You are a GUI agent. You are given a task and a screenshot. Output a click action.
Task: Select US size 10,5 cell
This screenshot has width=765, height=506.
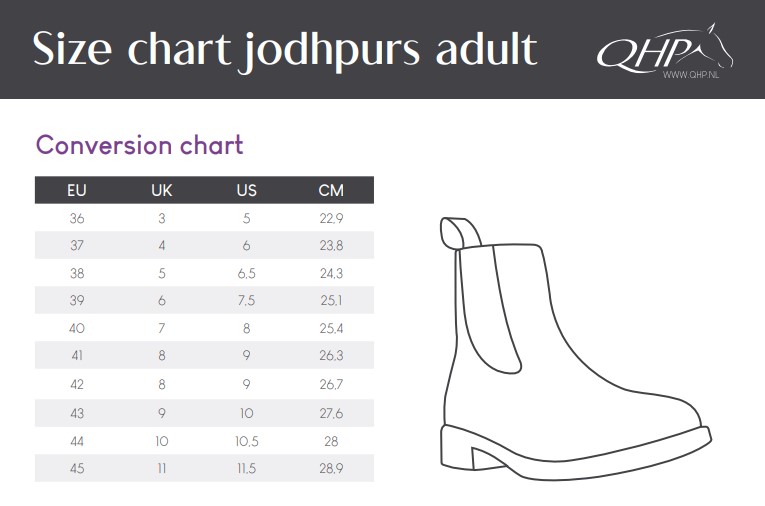click(246, 441)
